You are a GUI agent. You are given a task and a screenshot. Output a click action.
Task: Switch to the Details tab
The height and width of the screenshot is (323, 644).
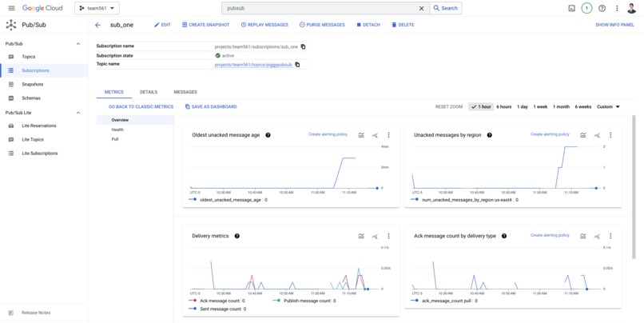tap(149, 92)
